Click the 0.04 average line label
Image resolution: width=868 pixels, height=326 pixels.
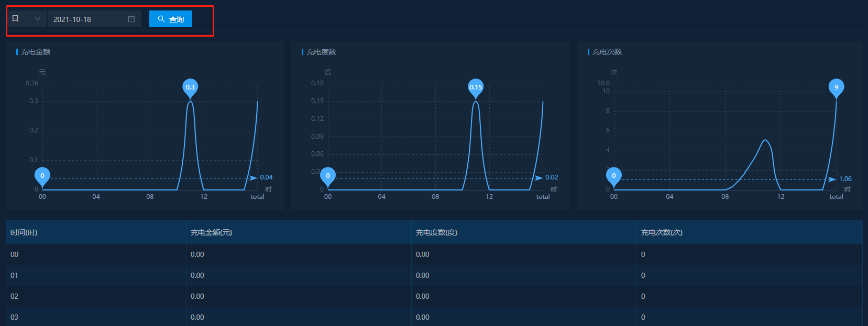point(266,177)
